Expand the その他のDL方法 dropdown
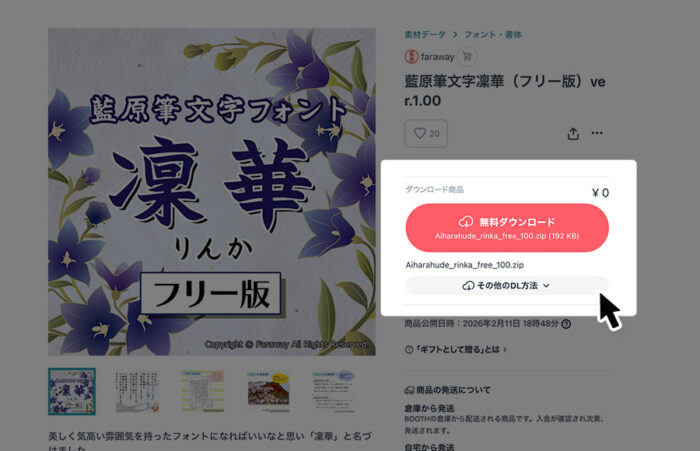 (x=507, y=285)
